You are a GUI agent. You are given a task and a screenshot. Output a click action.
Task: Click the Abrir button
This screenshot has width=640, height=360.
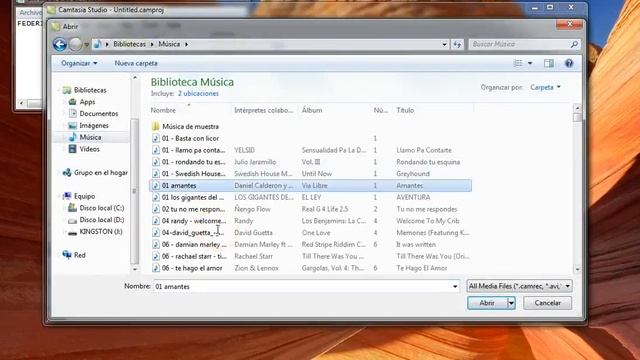(487, 303)
